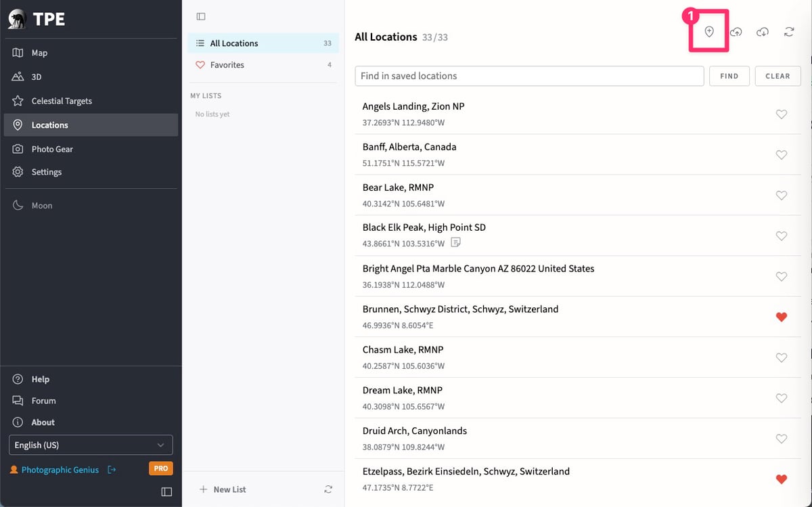Click the cloud download icon
This screenshot has height=507, width=812.
[763, 32]
